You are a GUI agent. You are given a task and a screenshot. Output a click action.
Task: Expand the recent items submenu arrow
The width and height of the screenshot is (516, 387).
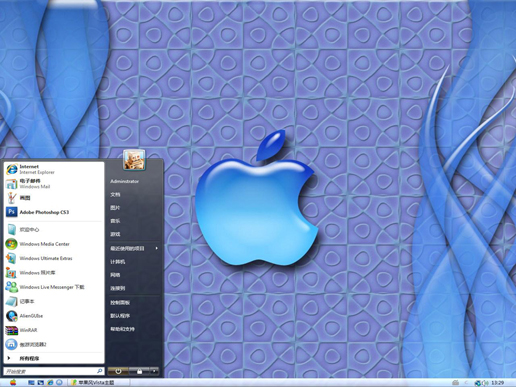pos(156,248)
